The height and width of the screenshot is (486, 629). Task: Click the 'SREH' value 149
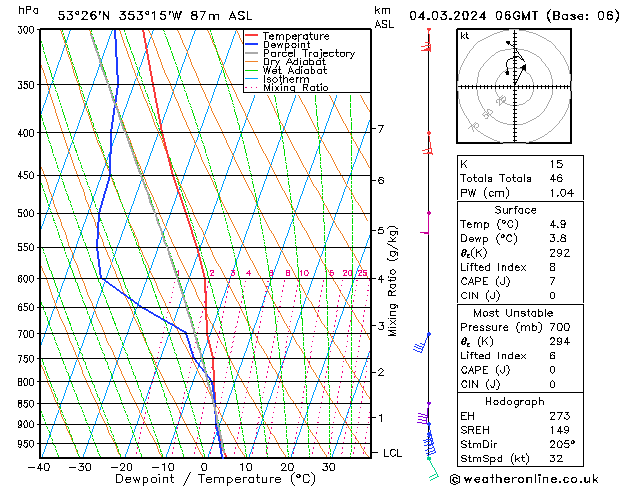560,430
